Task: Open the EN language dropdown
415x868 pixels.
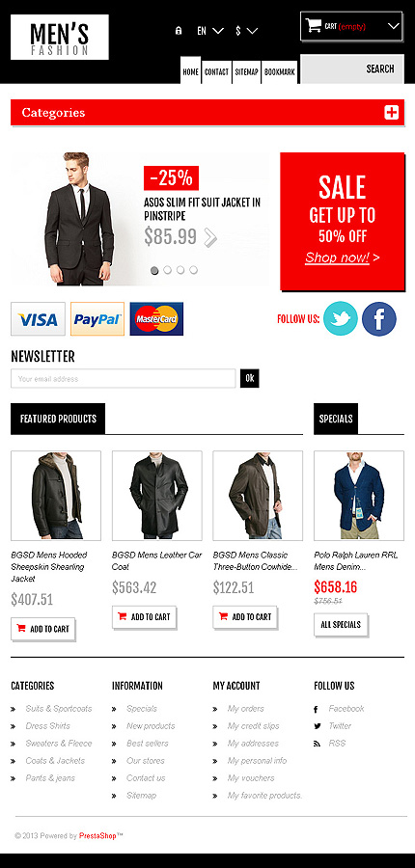Action: (x=210, y=31)
